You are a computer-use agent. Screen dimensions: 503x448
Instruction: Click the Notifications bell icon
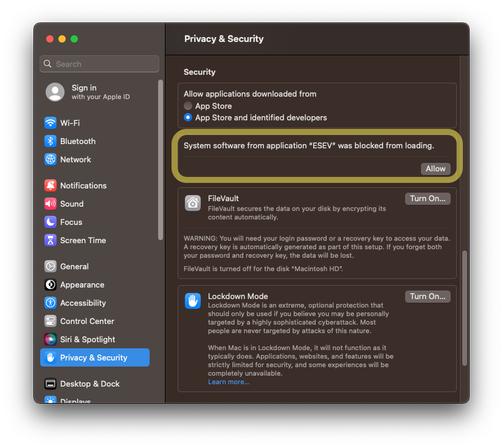point(50,185)
